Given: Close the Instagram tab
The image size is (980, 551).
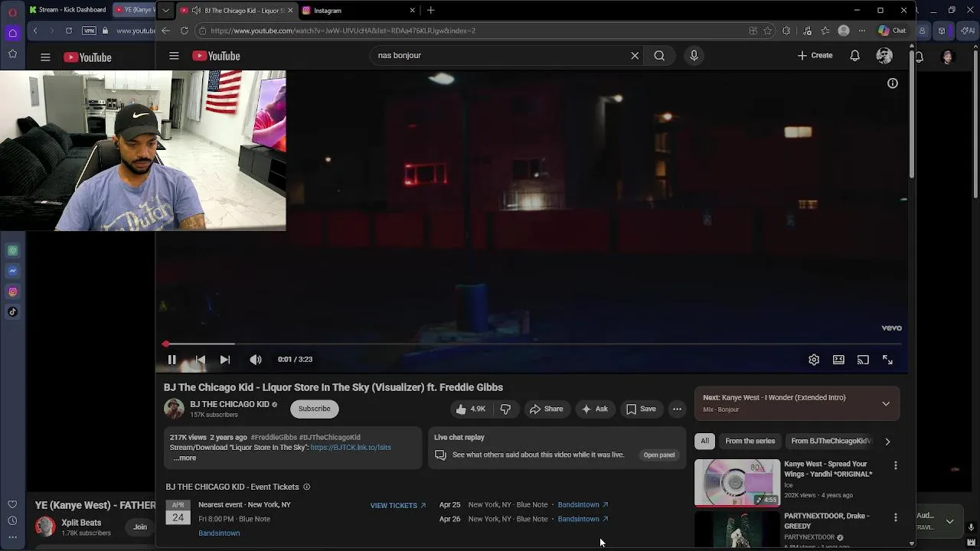Looking at the screenshot, I should click(x=413, y=10).
